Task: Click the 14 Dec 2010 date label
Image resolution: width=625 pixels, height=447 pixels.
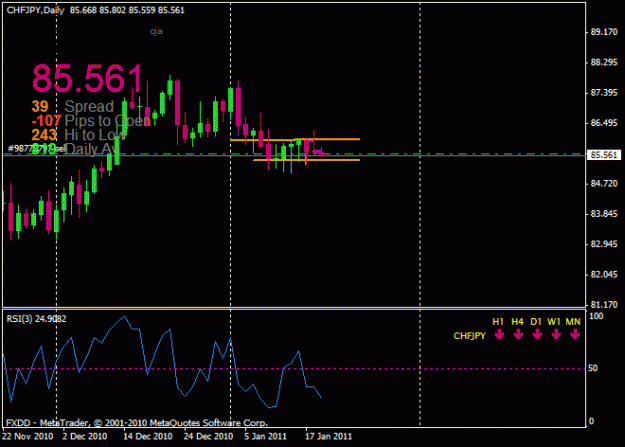Action: point(147,437)
